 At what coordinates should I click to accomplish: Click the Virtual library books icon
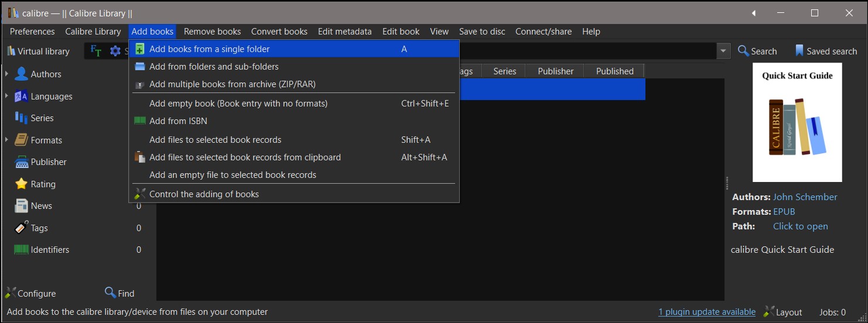[x=11, y=51]
